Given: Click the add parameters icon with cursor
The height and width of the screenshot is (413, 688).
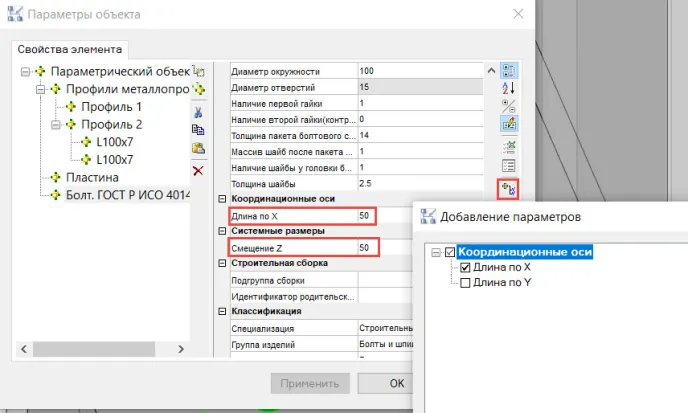Looking at the screenshot, I should pyautogui.click(x=507, y=187).
